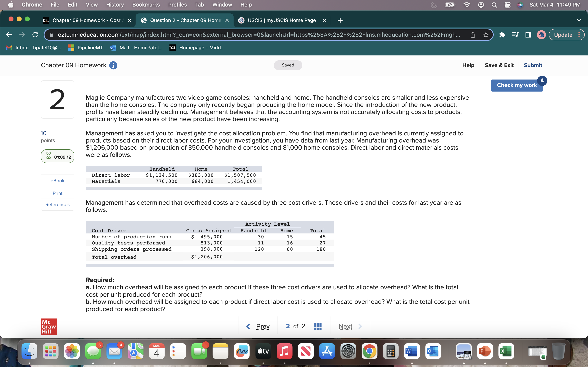Switch to the USCIS myUSCIS Home Page tab
Viewport: 588px width, 367px height.
point(281,20)
